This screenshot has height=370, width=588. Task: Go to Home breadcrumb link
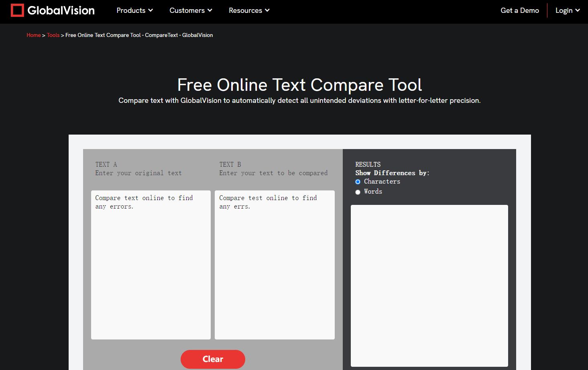34,35
